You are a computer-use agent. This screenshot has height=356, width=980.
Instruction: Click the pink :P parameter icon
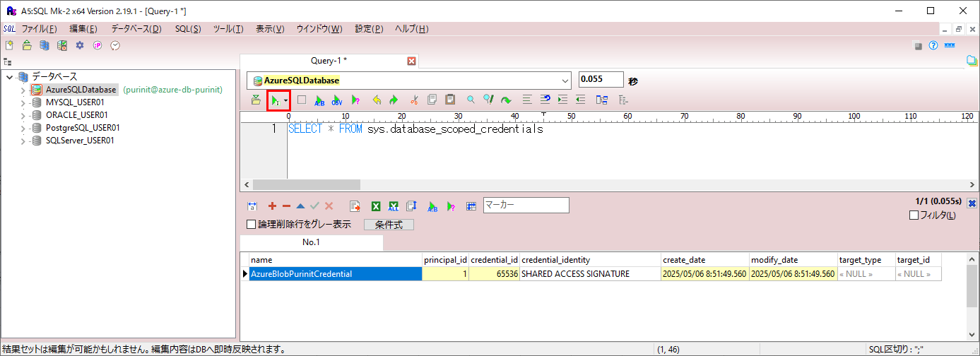point(98,45)
